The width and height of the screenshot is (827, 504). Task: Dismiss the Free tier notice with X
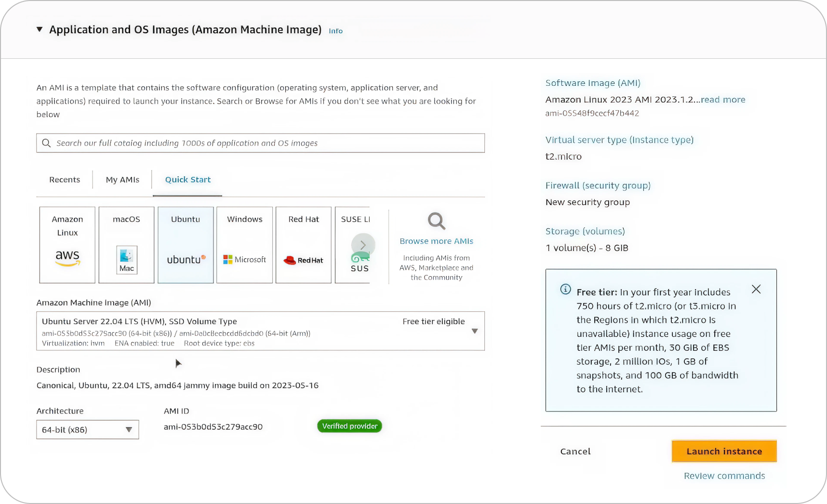(756, 289)
